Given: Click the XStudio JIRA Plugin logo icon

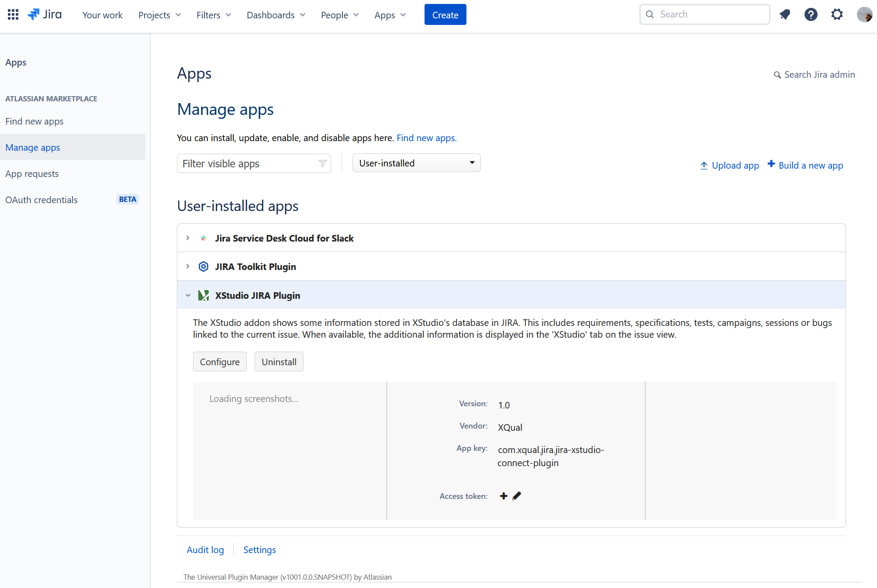Looking at the screenshot, I should point(204,295).
